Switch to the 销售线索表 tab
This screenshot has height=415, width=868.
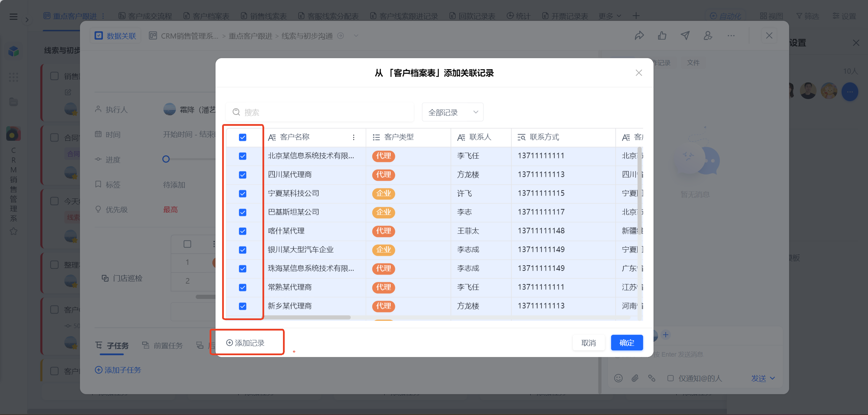264,16
